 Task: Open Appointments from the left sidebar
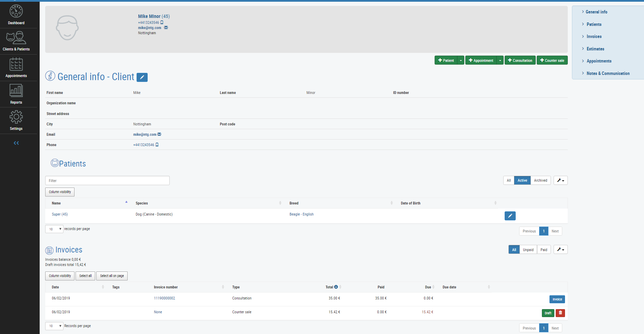coord(16,67)
